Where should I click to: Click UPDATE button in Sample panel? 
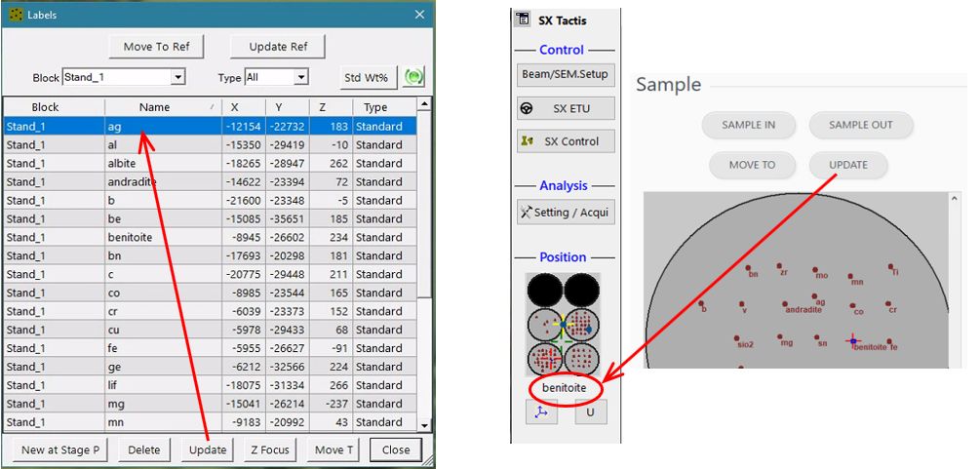point(847,165)
